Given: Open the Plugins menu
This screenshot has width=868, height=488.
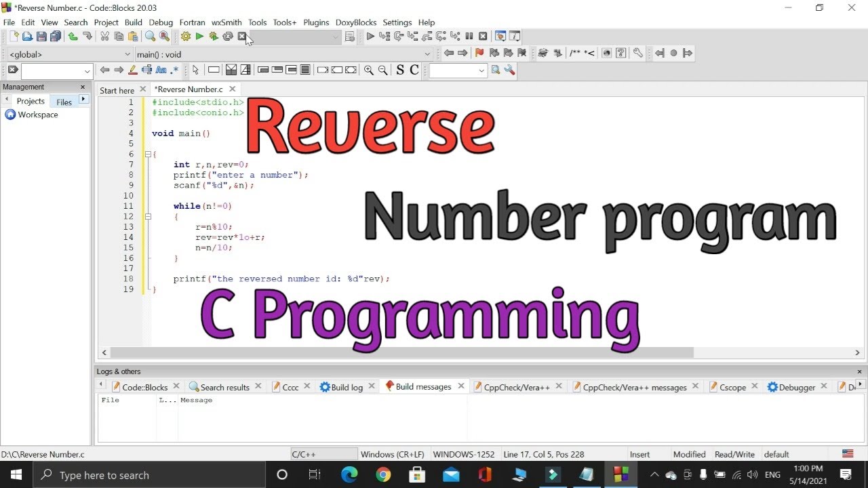Looking at the screenshot, I should point(316,22).
